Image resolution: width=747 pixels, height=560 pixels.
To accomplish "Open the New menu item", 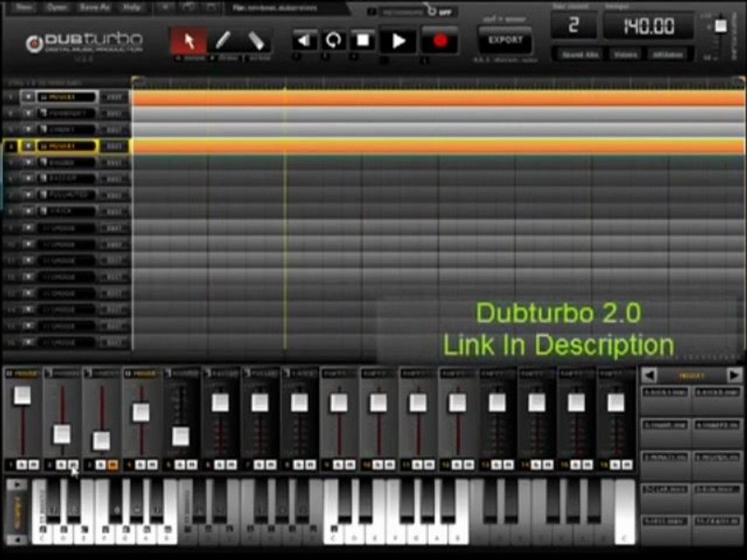I will pyautogui.click(x=24, y=7).
